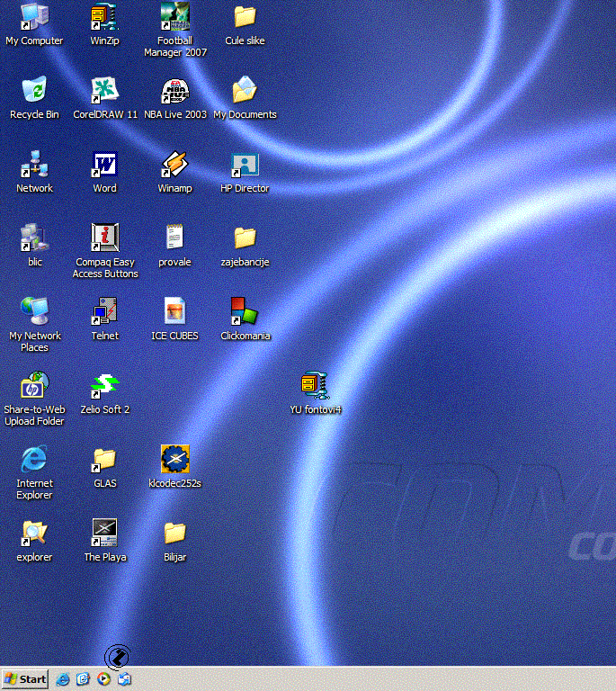Screen dimensions: 616x691
Task: Open the HP Director icon
Action: 245,165
